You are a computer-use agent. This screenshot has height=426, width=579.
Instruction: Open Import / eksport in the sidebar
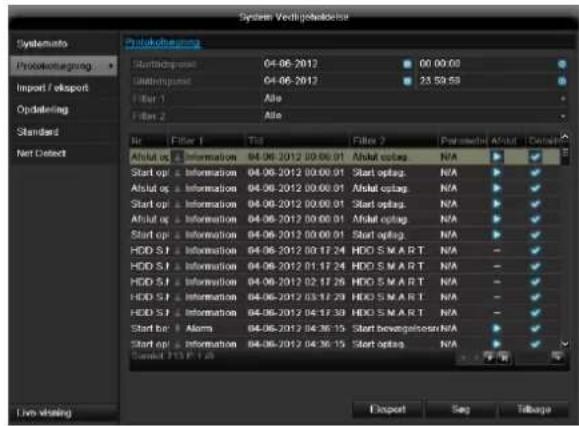click(63, 88)
